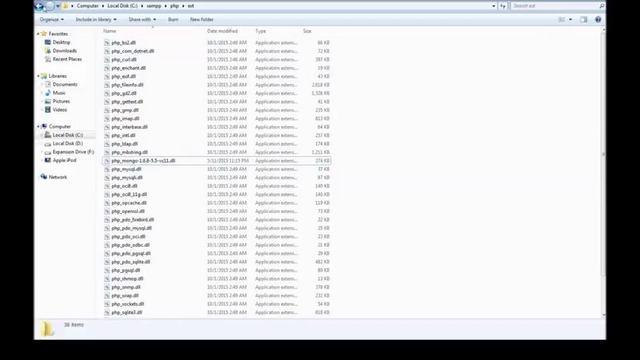Open Desktop in Favorites

[61, 42]
